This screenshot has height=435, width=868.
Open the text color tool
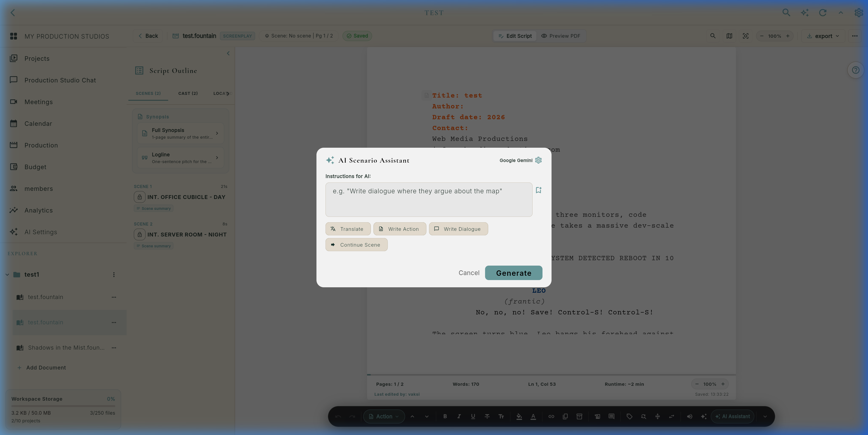pos(533,416)
